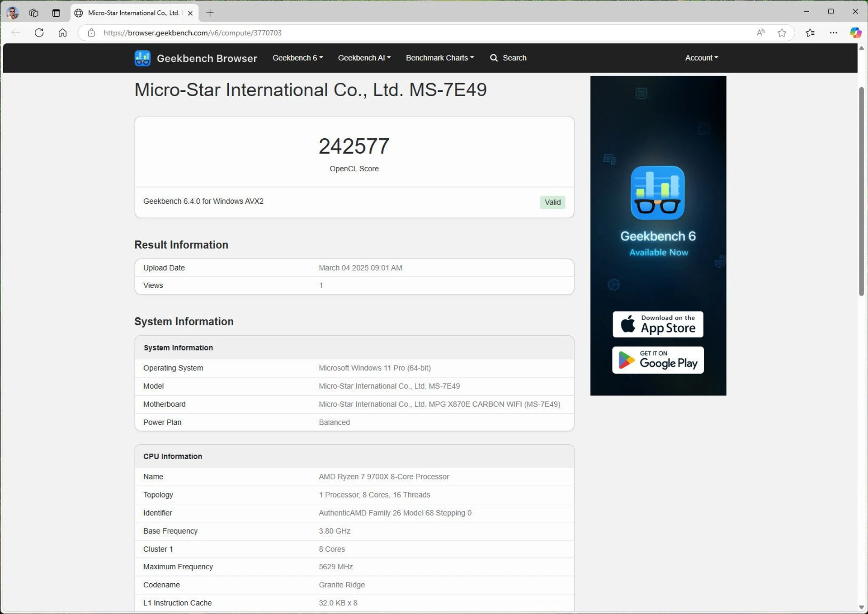
Task: Click the Geekbench Browser logo icon
Action: tap(142, 58)
